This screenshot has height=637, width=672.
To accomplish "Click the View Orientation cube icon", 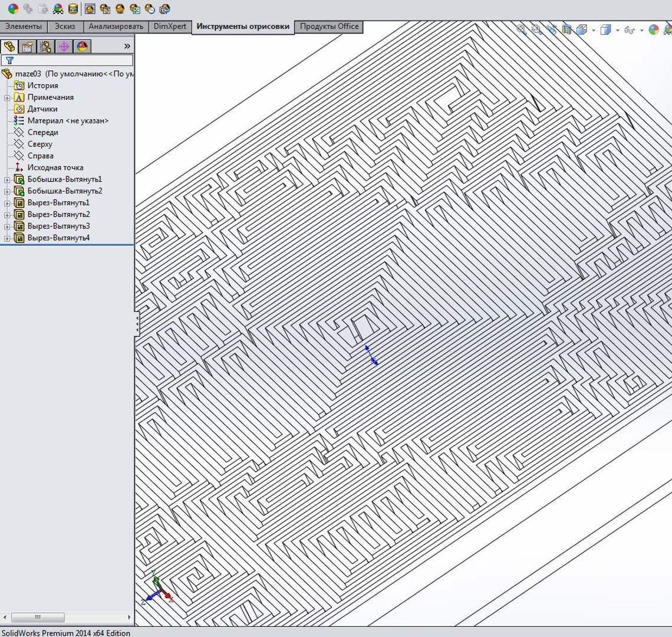I will 582,29.
